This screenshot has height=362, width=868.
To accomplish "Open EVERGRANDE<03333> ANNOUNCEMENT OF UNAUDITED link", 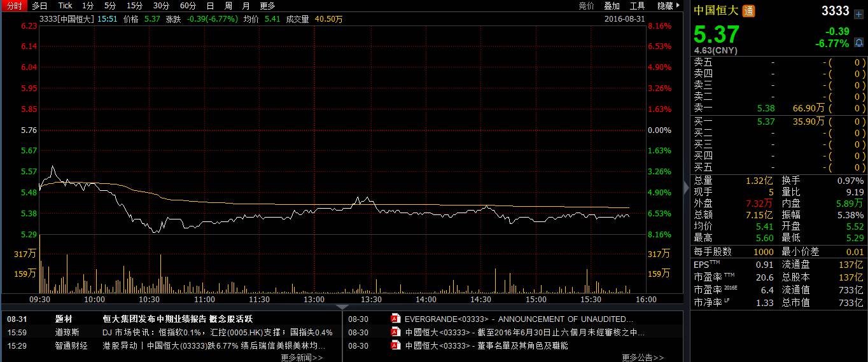I will pyautogui.click(x=519, y=319).
